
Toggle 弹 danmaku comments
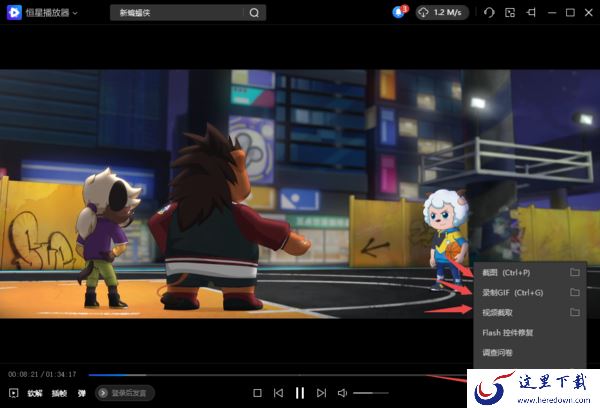tap(82, 393)
